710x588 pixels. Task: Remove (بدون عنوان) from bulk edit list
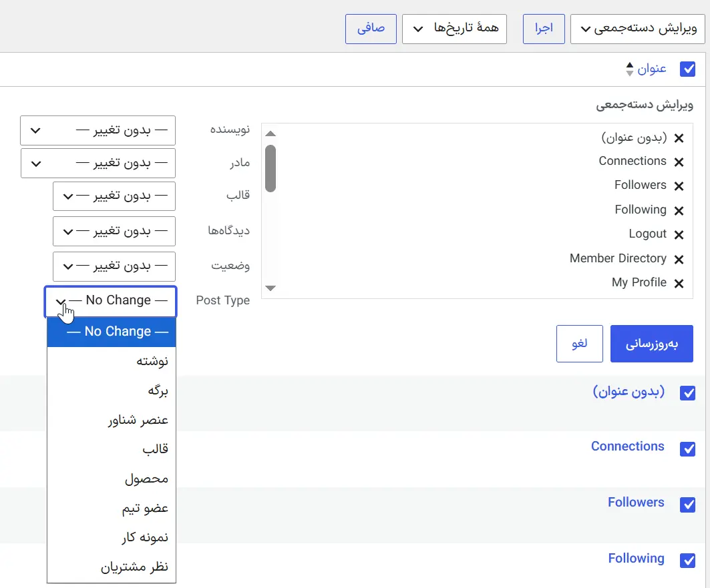[x=679, y=138]
